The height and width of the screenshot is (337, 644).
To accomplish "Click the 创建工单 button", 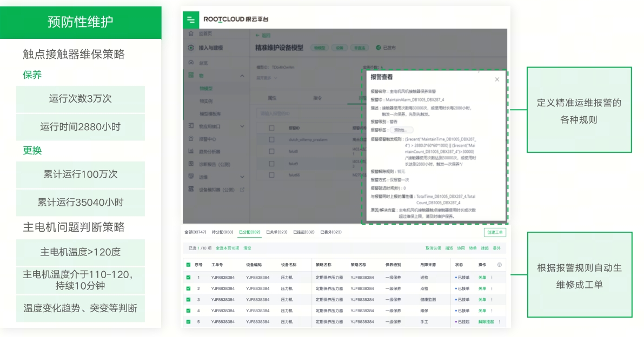I will (495, 232).
